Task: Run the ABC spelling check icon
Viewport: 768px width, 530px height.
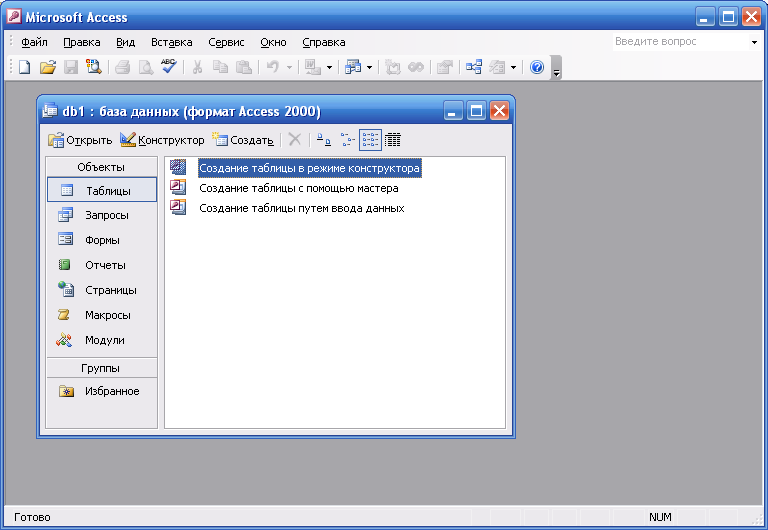Action: pyautogui.click(x=168, y=66)
